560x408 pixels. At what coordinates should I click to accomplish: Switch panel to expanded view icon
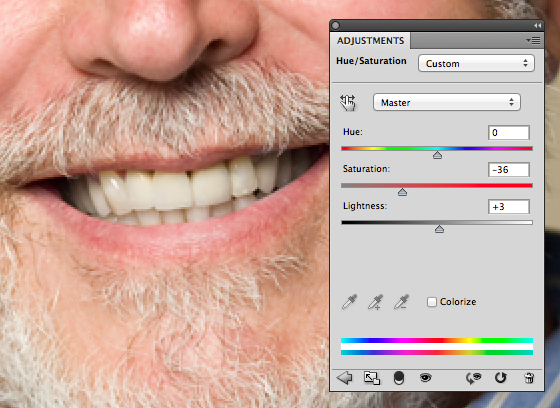pyautogui.click(x=371, y=378)
